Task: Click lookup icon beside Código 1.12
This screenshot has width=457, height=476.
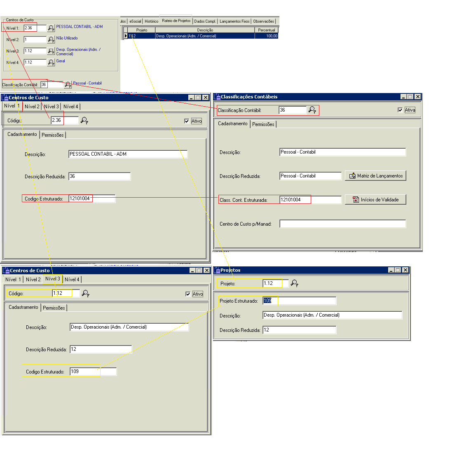Action: 86,294
